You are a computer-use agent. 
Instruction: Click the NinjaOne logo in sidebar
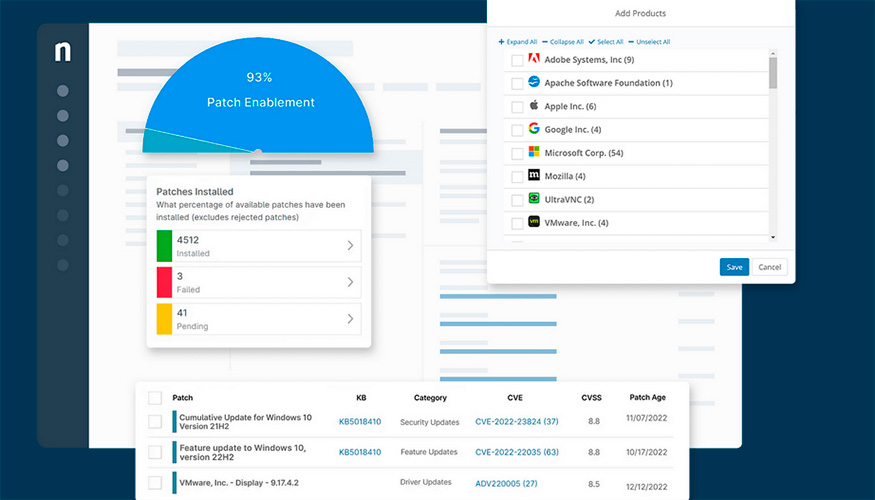tap(63, 54)
